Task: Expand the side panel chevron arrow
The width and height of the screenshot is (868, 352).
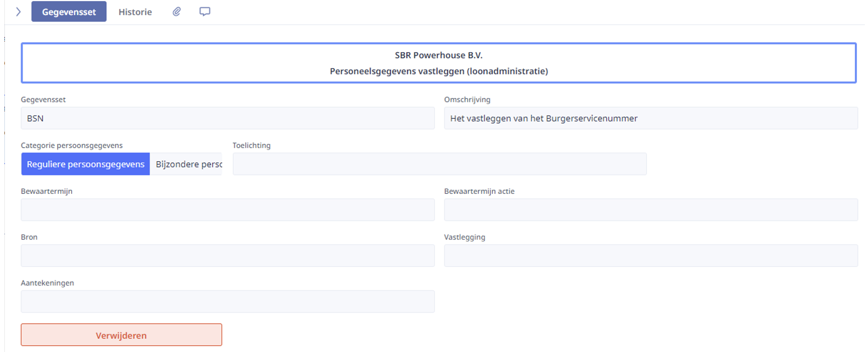Action: [18, 12]
